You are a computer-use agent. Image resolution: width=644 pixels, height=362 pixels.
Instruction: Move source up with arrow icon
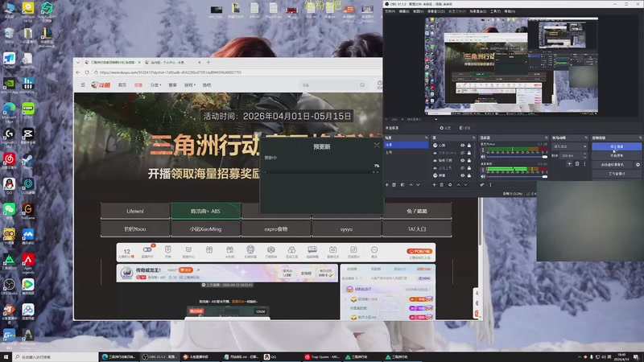tap(458, 185)
